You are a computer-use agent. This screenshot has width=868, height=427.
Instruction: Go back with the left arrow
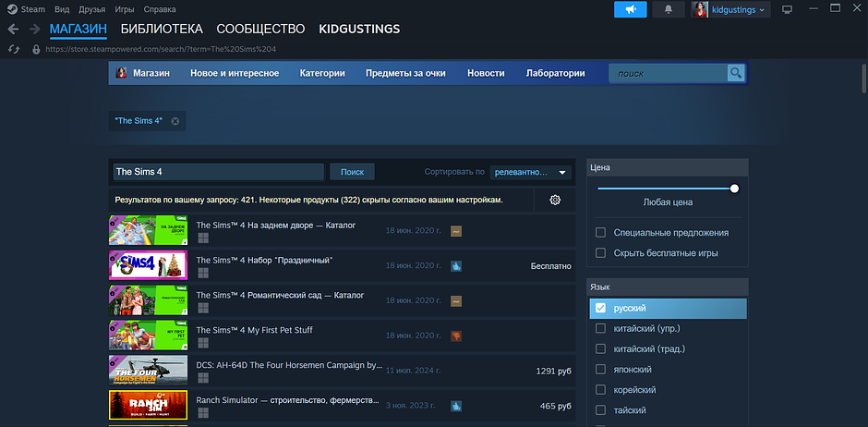(x=13, y=29)
